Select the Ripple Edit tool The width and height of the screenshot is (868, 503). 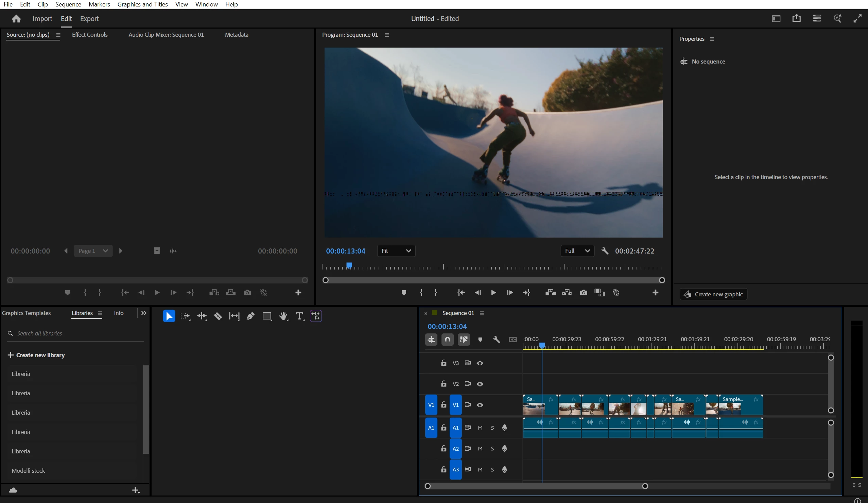pyautogui.click(x=202, y=316)
